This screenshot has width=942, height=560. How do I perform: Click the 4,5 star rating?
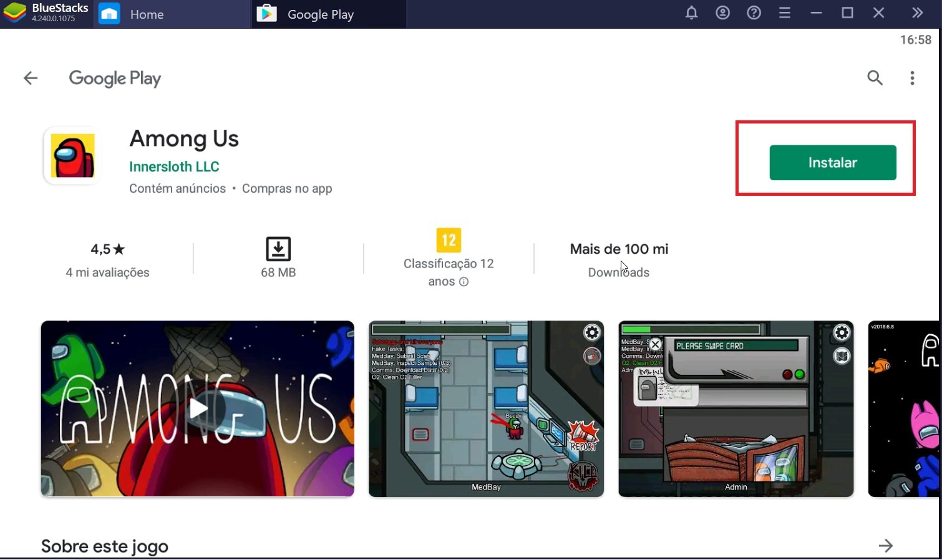(x=107, y=249)
